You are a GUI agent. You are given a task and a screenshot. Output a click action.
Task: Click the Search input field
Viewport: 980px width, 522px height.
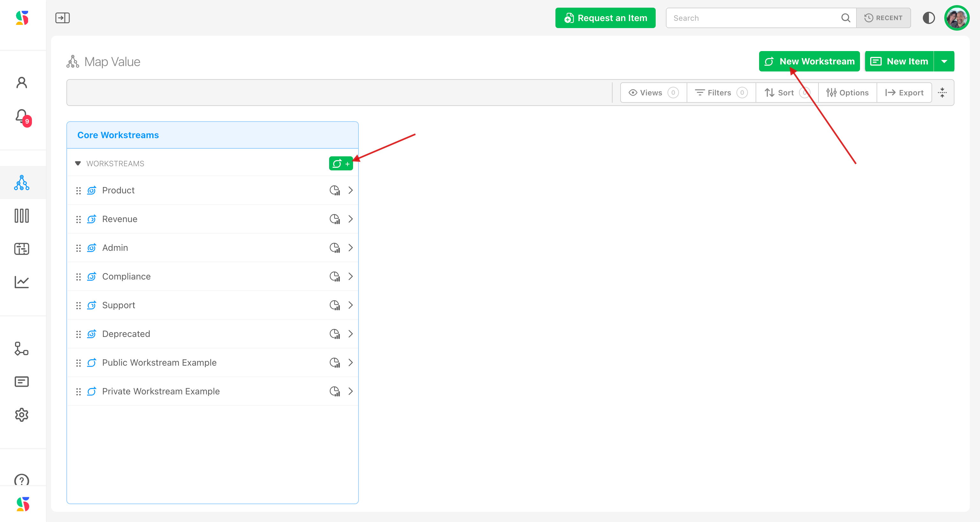point(753,18)
